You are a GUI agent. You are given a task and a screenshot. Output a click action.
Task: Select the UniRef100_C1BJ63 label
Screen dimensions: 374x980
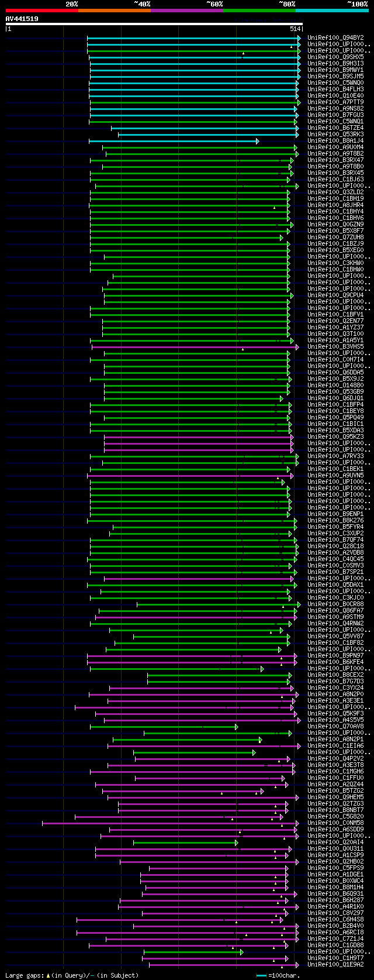[335, 179]
